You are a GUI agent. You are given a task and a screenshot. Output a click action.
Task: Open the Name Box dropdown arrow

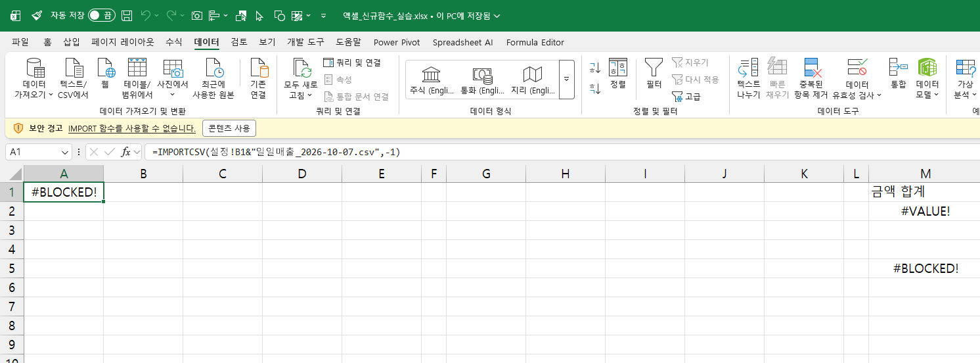click(x=65, y=152)
